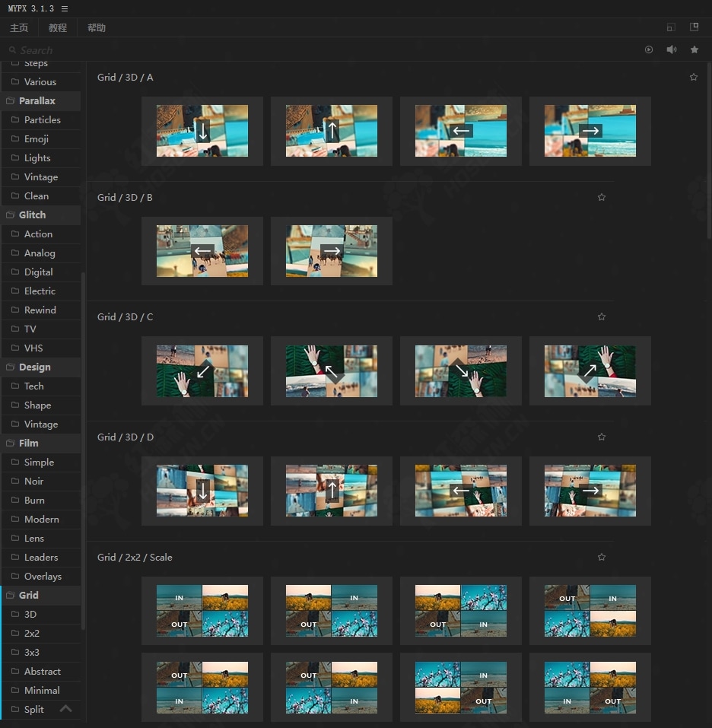Click the scroll-up chevron at the sidebar bottom
This screenshot has height=728, width=712.
[x=66, y=708]
